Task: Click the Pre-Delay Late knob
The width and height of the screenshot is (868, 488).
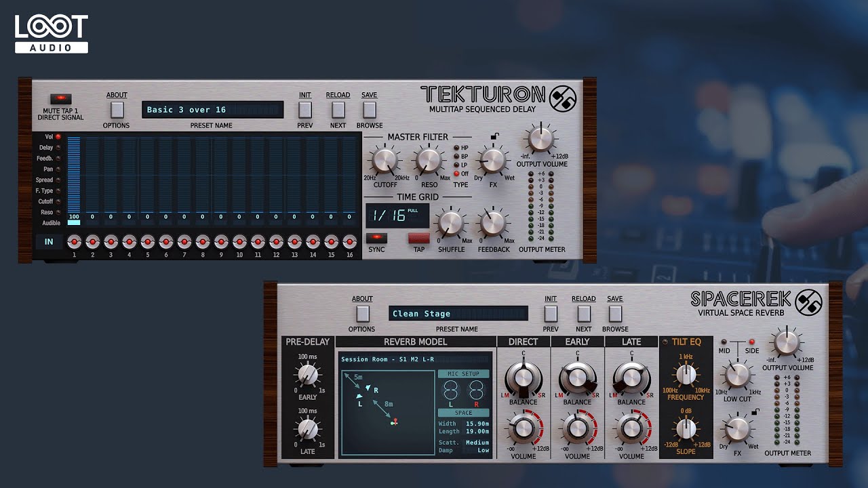Action: point(308,429)
